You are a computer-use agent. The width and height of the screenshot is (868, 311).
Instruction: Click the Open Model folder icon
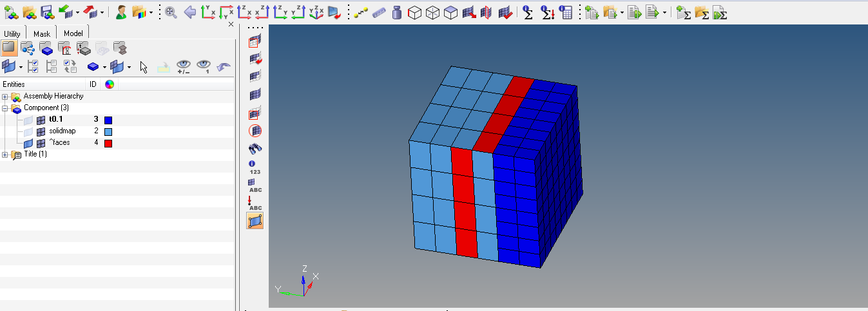28,12
